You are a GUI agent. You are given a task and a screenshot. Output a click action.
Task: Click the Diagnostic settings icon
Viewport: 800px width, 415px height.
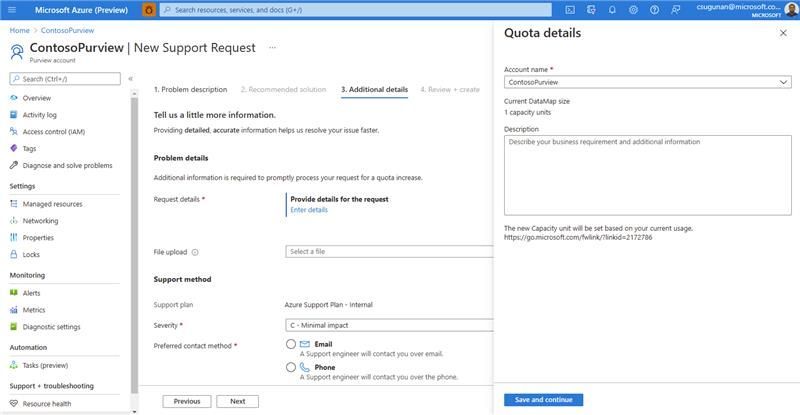click(x=14, y=327)
